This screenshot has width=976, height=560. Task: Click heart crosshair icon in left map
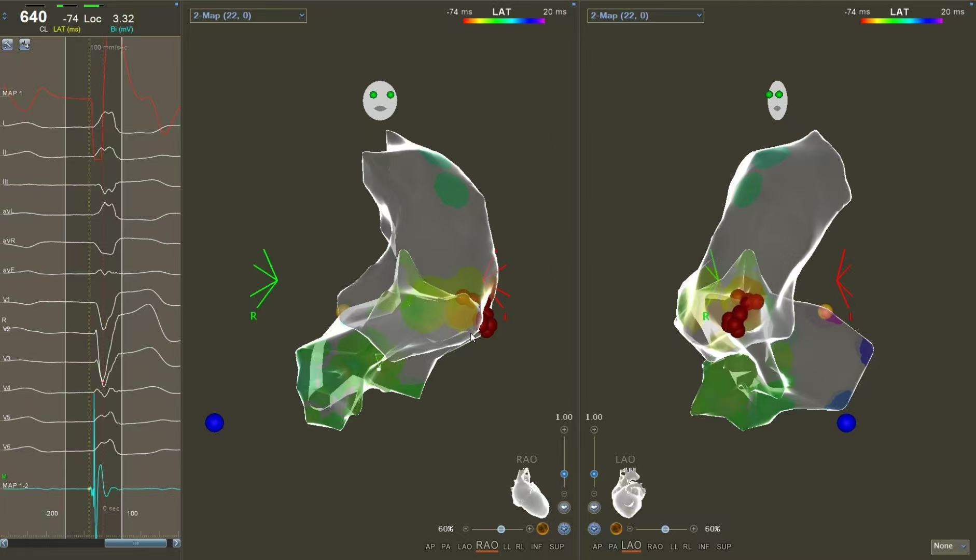click(x=564, y=529)
